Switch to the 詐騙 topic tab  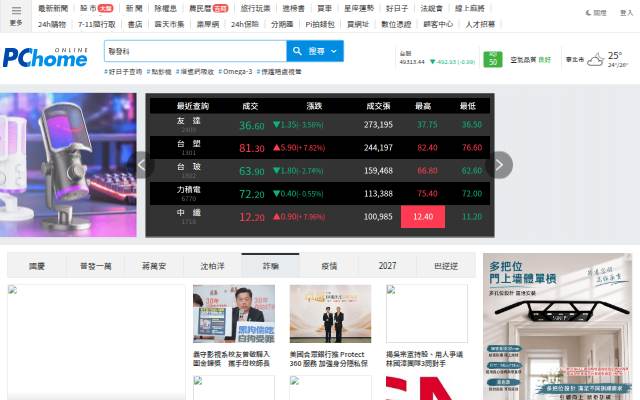[271, 266]
